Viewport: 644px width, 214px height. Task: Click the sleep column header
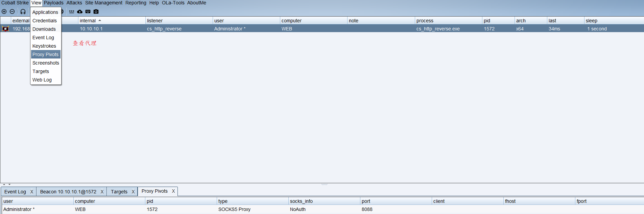tap(614, 21)
